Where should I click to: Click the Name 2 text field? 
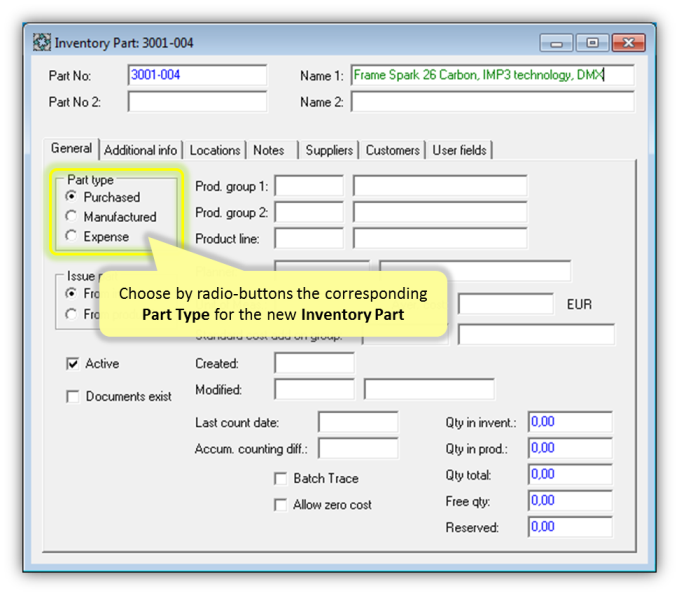(x=492, y=102)
